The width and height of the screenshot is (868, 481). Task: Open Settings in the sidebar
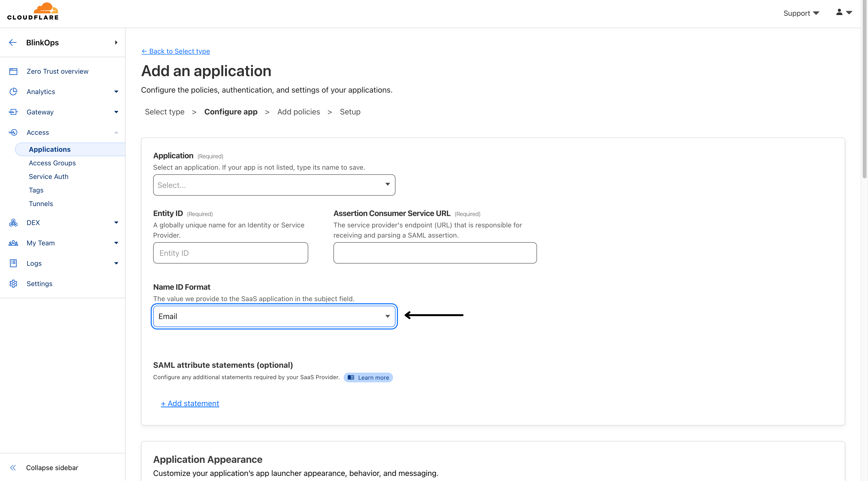(39, 284)
